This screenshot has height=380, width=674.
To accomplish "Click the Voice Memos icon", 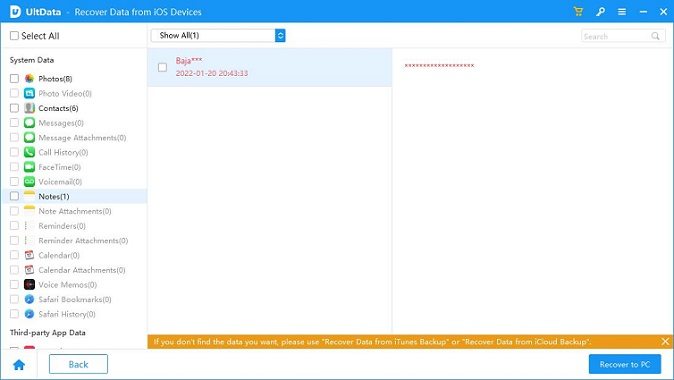I will pos(29,285).
